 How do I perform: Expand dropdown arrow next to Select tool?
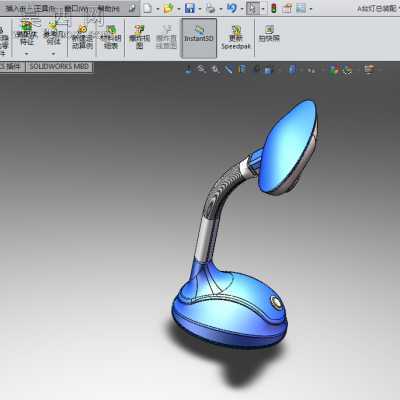point(263,9)
